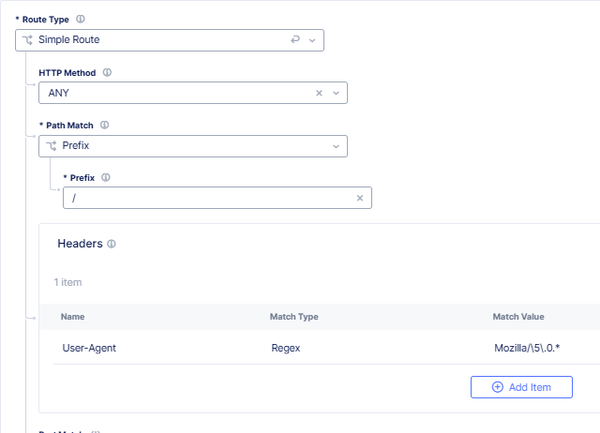Expand the Route Type dropdown chevron
The image size is (600, 433).
click(x=313, y=40)
